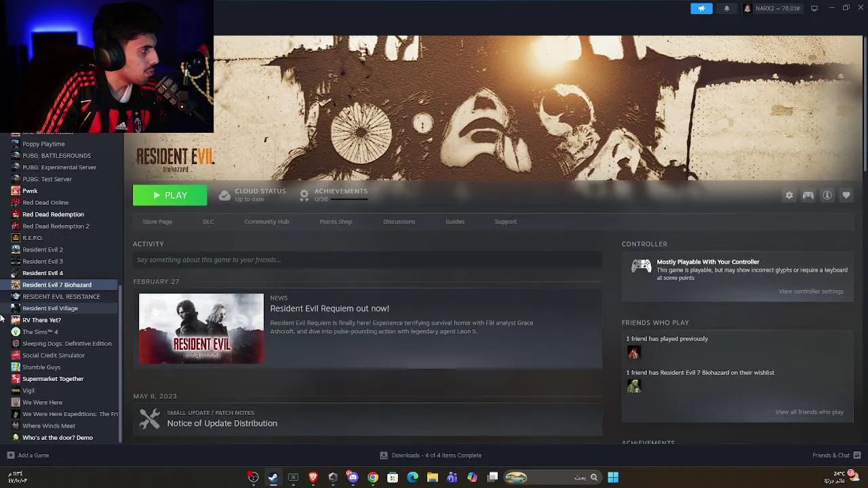This screenshot has width=868, height=488.
Task: Open the controller layout icon
Action: [x=808, y=195]
